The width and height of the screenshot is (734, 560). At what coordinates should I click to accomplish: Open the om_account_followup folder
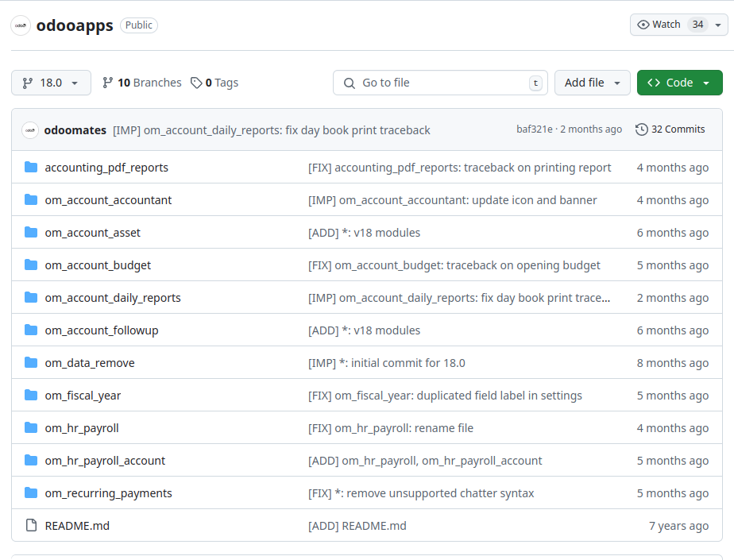[102, 330]
